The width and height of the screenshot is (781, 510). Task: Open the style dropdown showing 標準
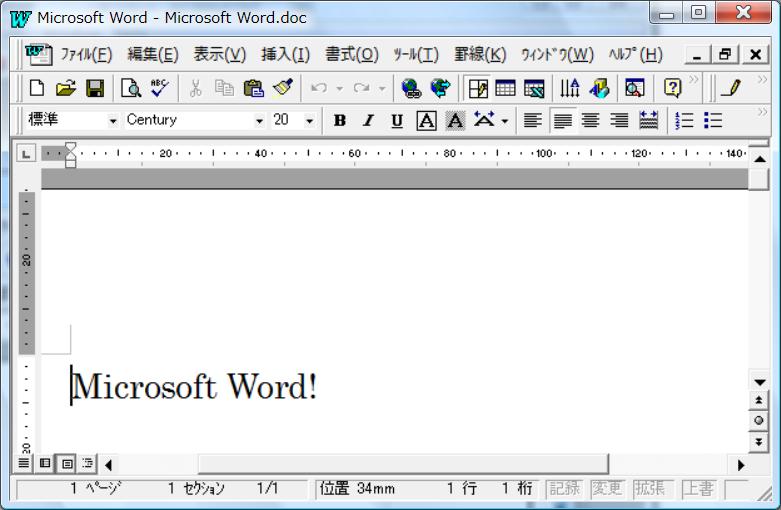point(113,121)
